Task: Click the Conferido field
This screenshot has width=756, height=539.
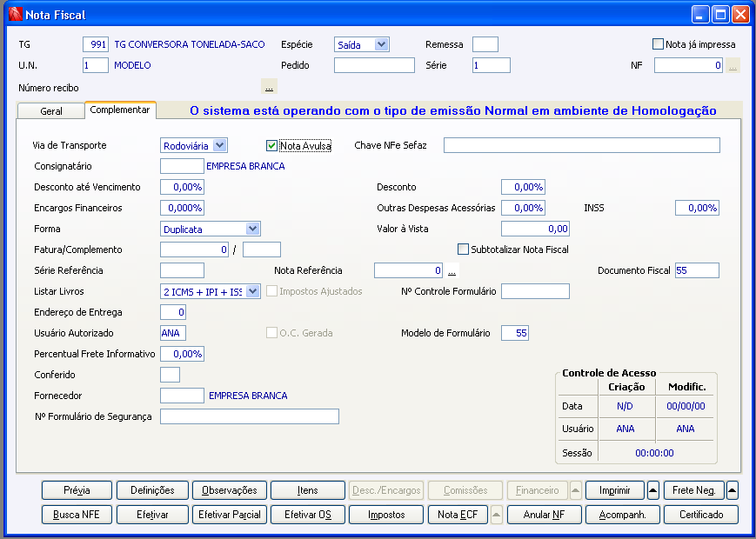Action: (170, 375)
